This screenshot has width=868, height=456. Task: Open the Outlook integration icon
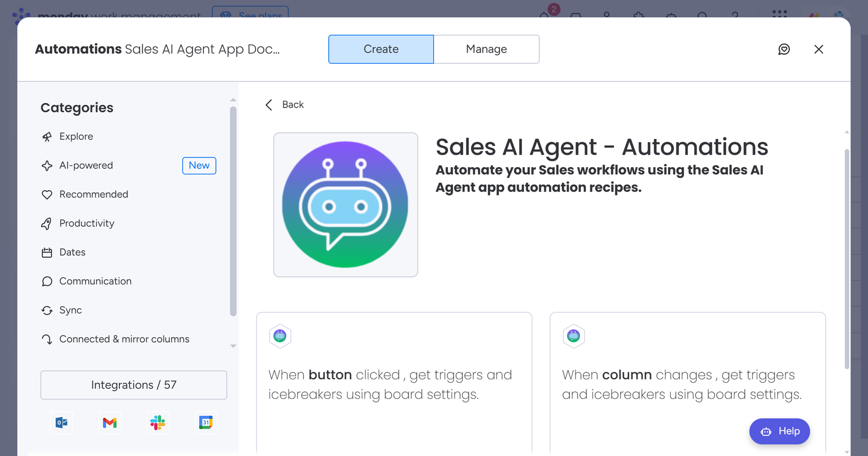62,422
